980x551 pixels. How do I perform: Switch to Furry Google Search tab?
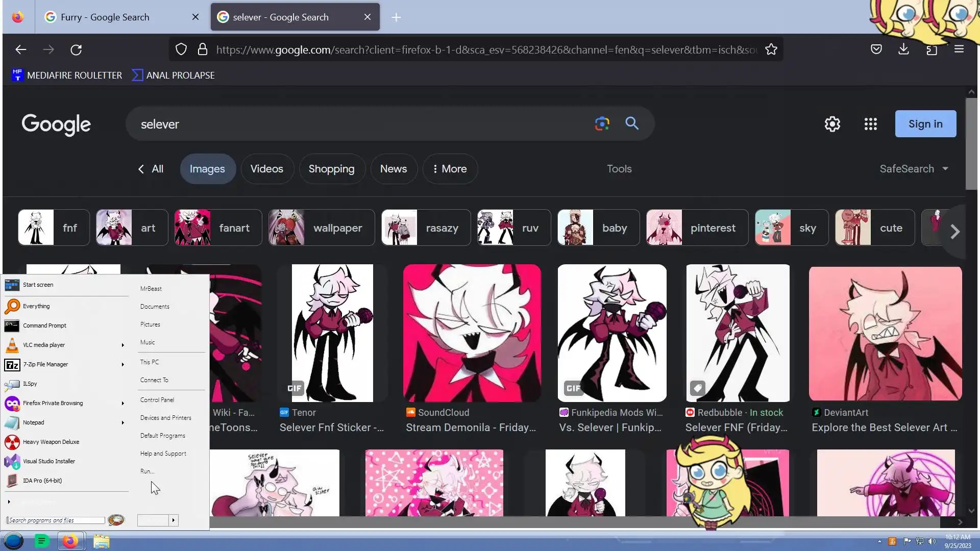(105, 17)
